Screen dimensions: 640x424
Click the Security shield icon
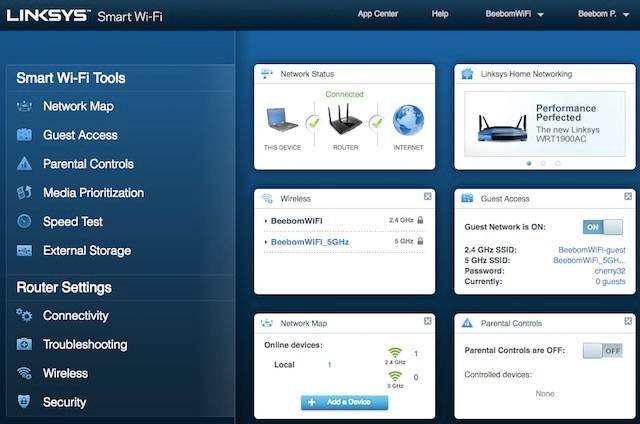[25, 402]
